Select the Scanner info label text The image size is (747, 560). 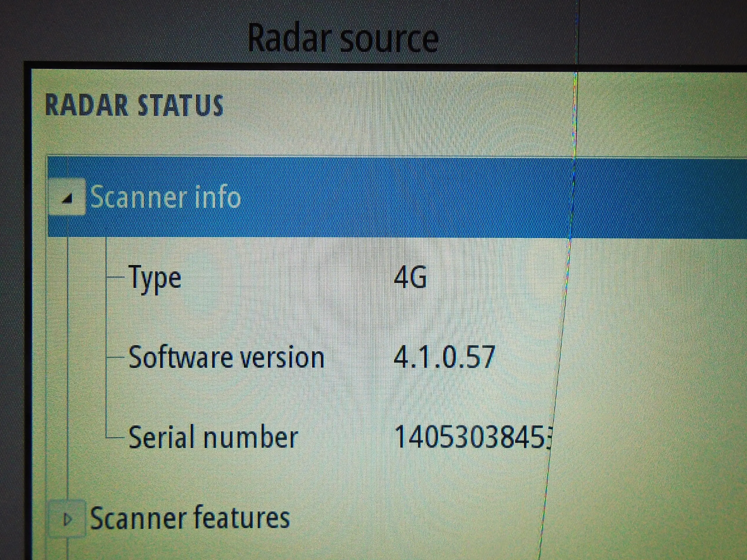coord(165,197)
